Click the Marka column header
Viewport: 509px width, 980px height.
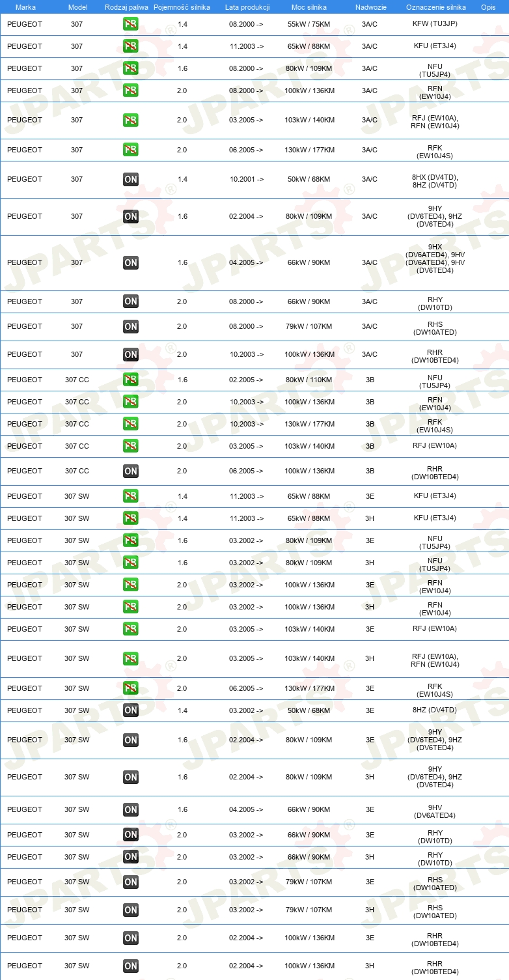[x=25, y=7]
